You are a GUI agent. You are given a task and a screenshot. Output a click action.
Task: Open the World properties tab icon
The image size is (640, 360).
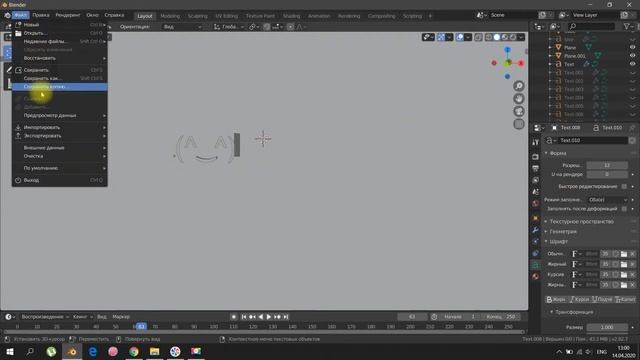click(536, 203)
